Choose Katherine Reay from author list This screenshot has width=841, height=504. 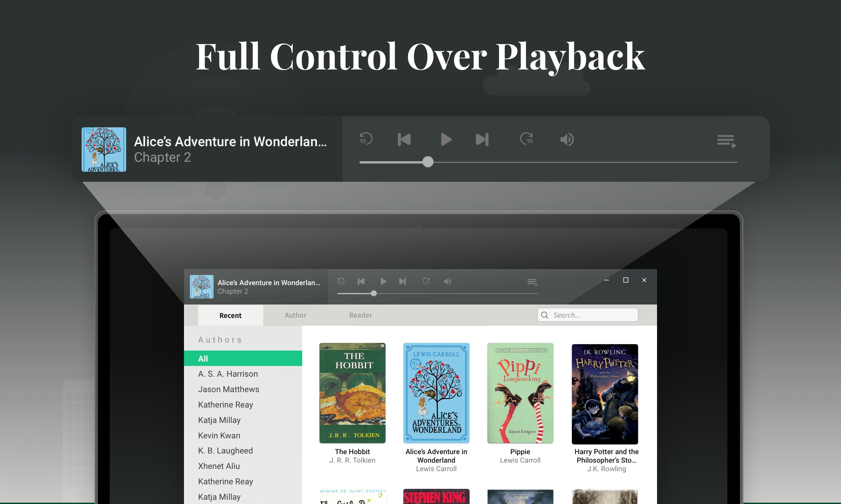click(x=225, y=405)
